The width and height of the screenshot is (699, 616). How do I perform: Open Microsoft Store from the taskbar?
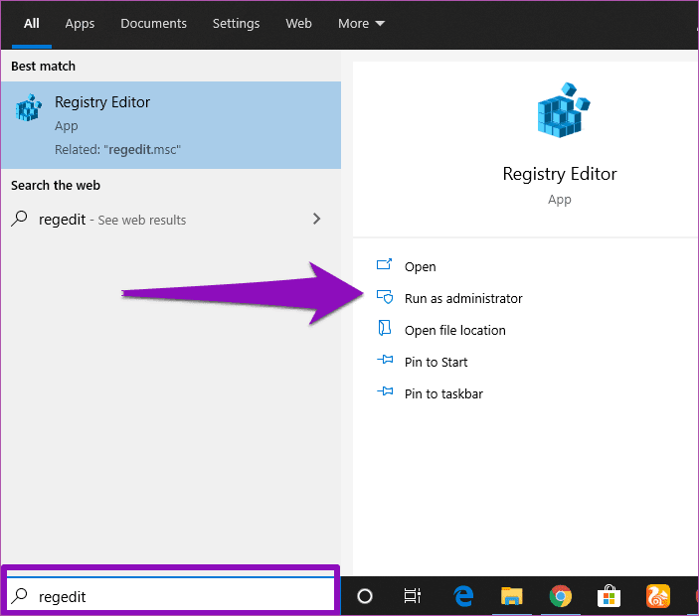pos(609,596)
